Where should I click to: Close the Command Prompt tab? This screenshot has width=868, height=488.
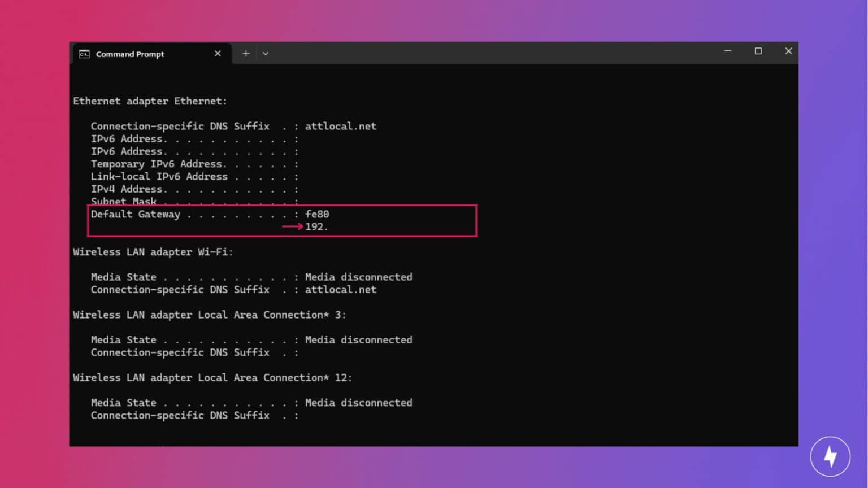click(x=218, y=53)
